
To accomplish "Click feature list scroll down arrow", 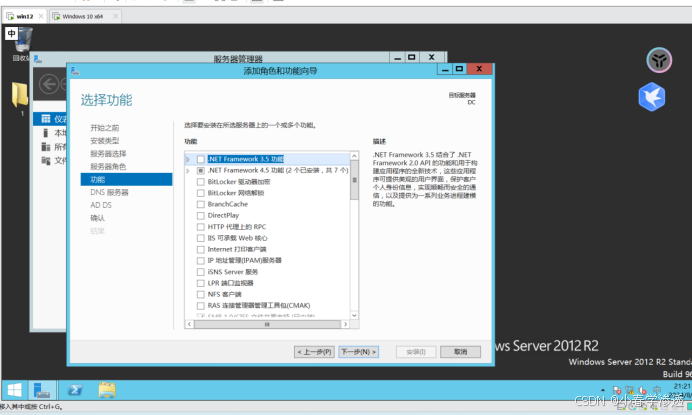I will coord(354,315).
